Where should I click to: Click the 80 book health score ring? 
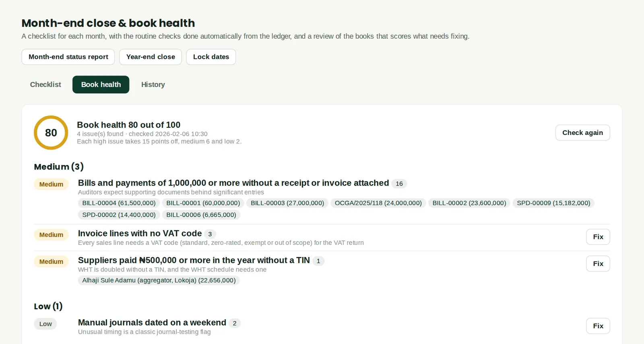(51, 133)
